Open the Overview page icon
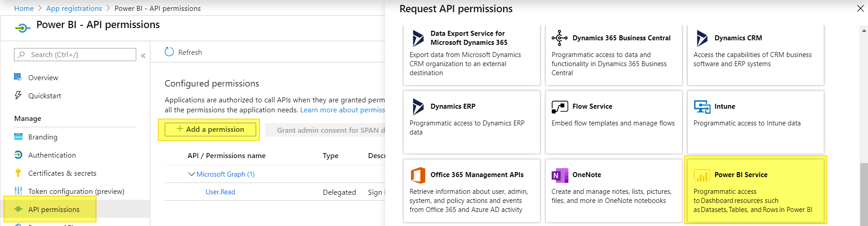The width and height of the screenshot is (868, 226). tap(18, 77)
